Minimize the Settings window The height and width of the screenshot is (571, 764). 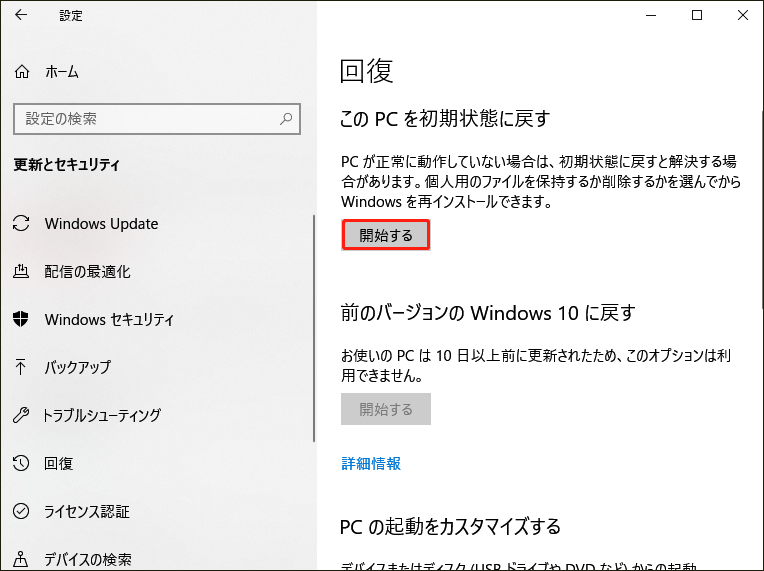pyautogui.click(x=651, y=16)
